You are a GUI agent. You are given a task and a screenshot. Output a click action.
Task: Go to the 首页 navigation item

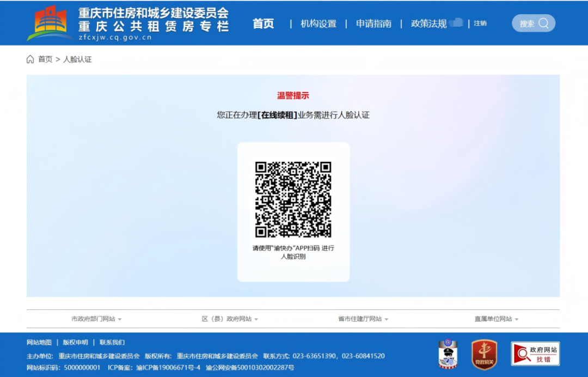point(264,23)
